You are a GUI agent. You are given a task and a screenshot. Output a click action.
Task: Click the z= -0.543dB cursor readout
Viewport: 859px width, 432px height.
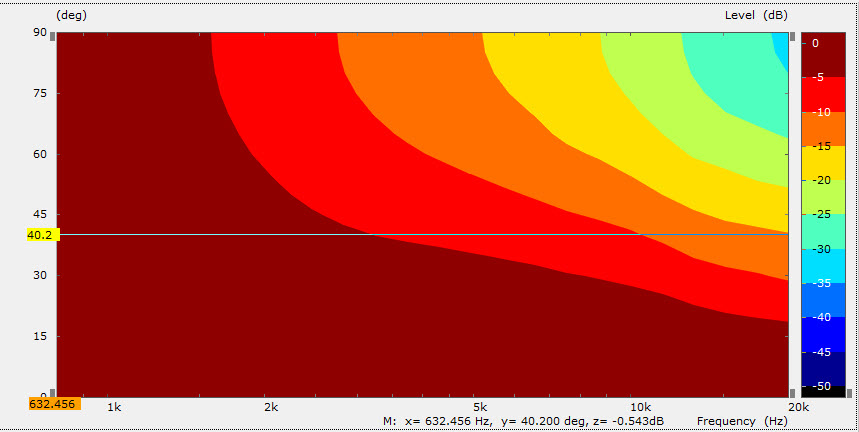629,421
